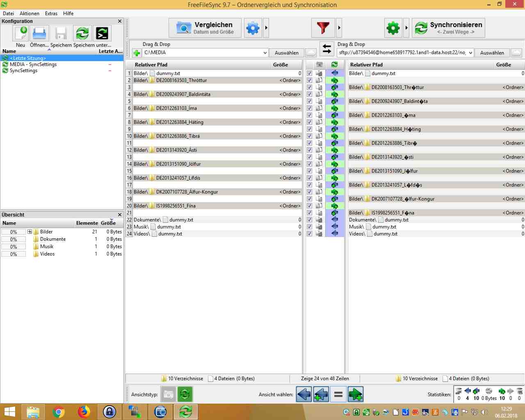Toggle show right-create items view
Viewport: 525px width, 420px height.
[x=356, y=395]
